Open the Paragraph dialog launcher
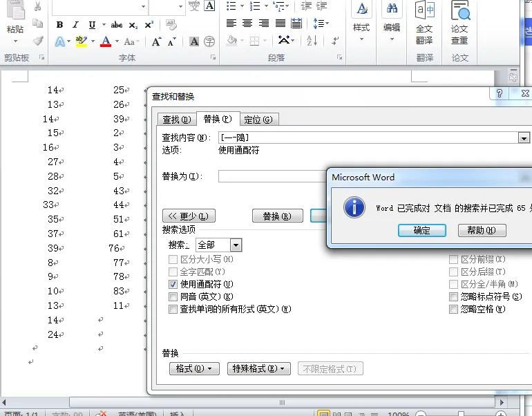Viewport: 532px width, 416px height. coord(339,57)
